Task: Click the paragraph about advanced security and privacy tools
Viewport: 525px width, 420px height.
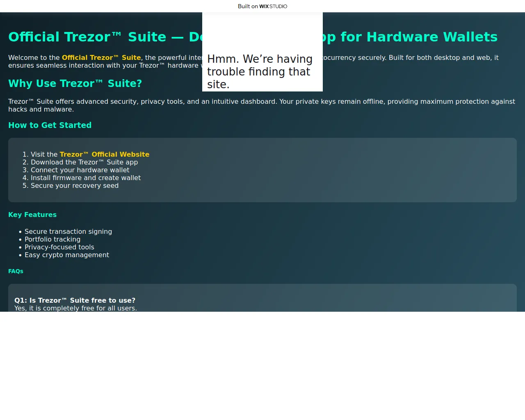Action: [262, 105]
